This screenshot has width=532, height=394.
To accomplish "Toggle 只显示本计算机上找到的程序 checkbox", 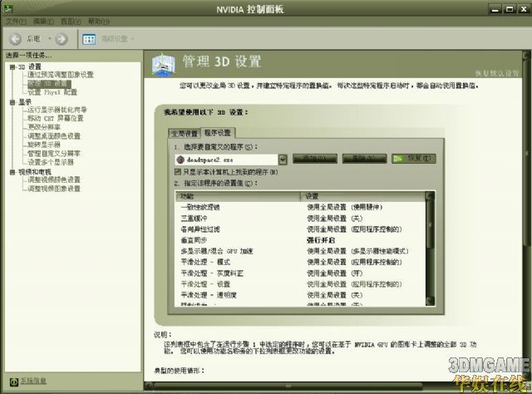I will click(178, 172).
